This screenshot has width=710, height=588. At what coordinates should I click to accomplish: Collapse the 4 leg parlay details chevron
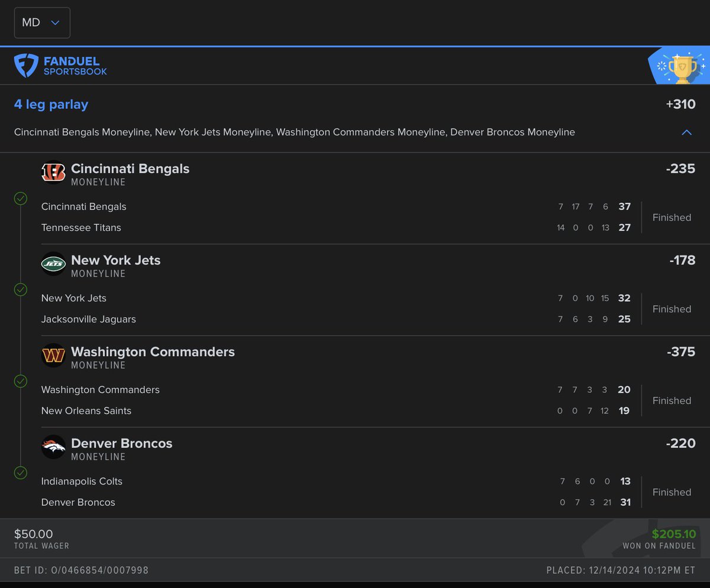[x=686, y=133]
